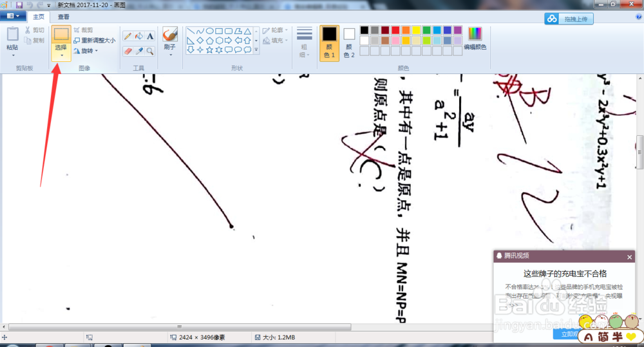Select the Eraser tool
644x347 pixels.
click(x=128, y=51)
